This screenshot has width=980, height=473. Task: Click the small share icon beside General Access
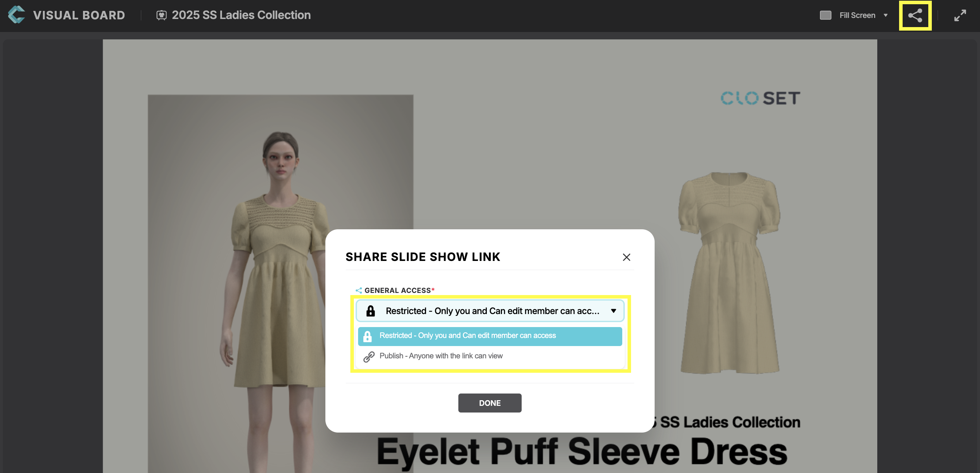click(x=358, y=290)
